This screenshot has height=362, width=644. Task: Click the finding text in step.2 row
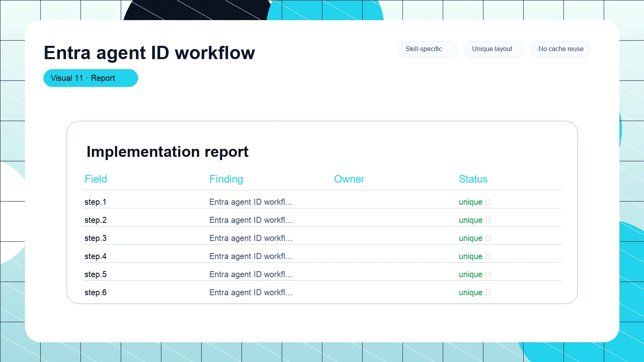point(251,220)
